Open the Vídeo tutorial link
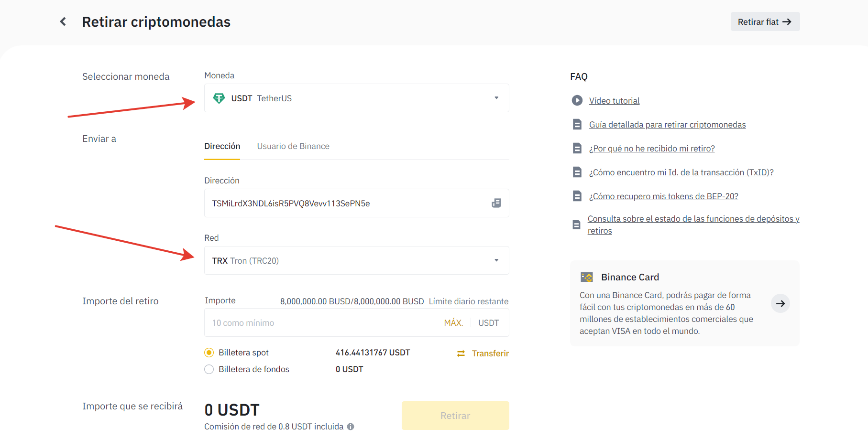Screen dimensions: 868x439 614,101
